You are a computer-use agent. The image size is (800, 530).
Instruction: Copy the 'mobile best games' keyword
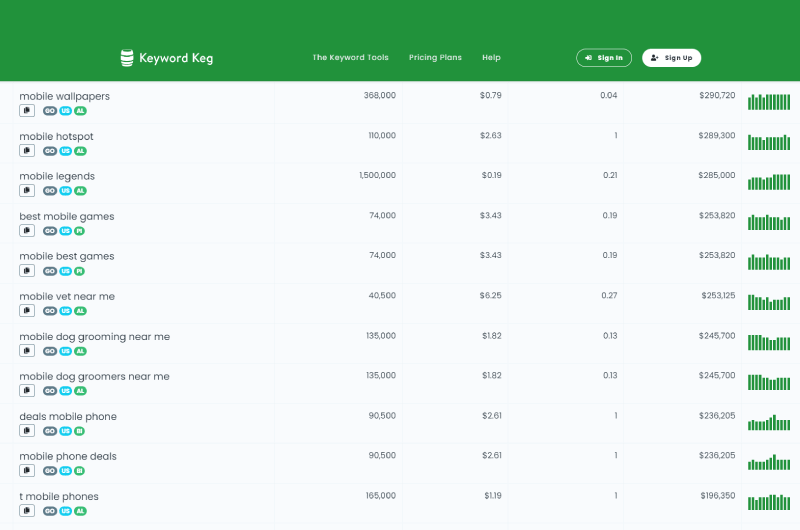27,271
